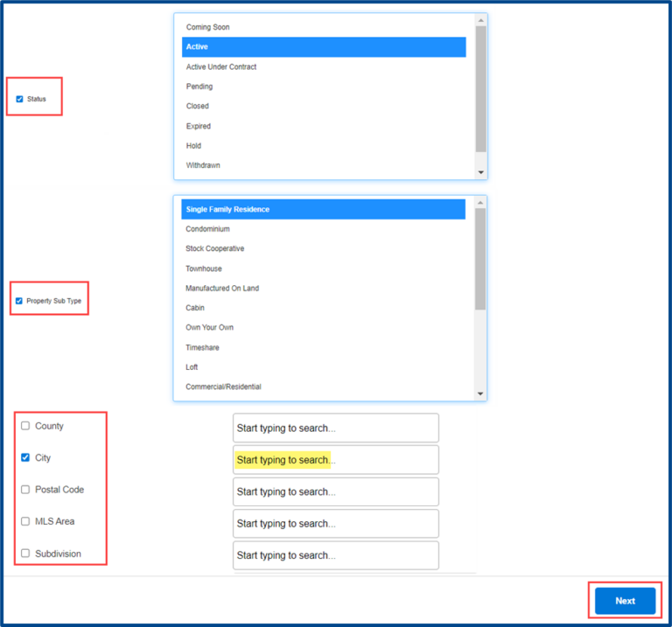This screenshot has width=672, height=627.
Task: Pick Condominium property sub type
Action: (207, 229)
